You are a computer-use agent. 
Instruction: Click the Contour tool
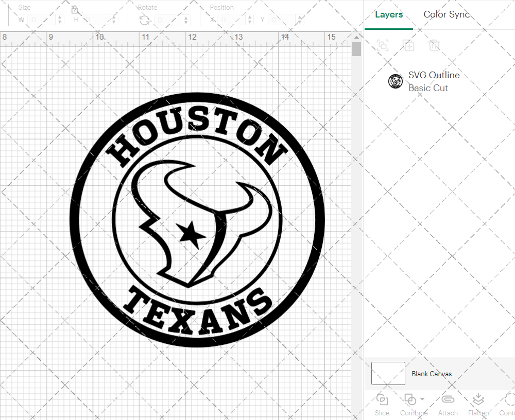tap(507, 404)
